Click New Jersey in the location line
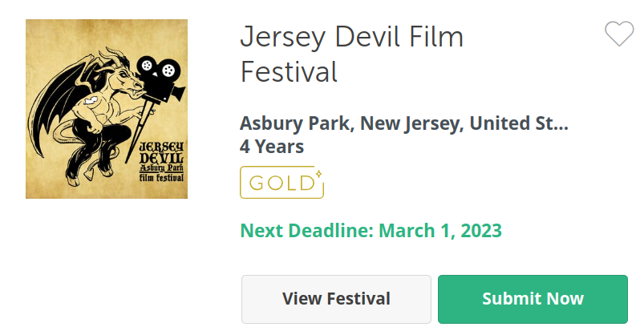 pos(412,123)
